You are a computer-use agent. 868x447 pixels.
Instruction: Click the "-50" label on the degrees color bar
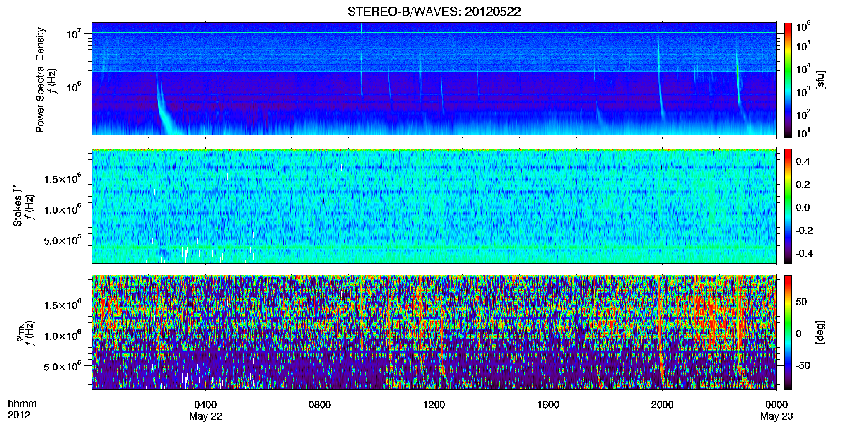(x=803, y=365)
